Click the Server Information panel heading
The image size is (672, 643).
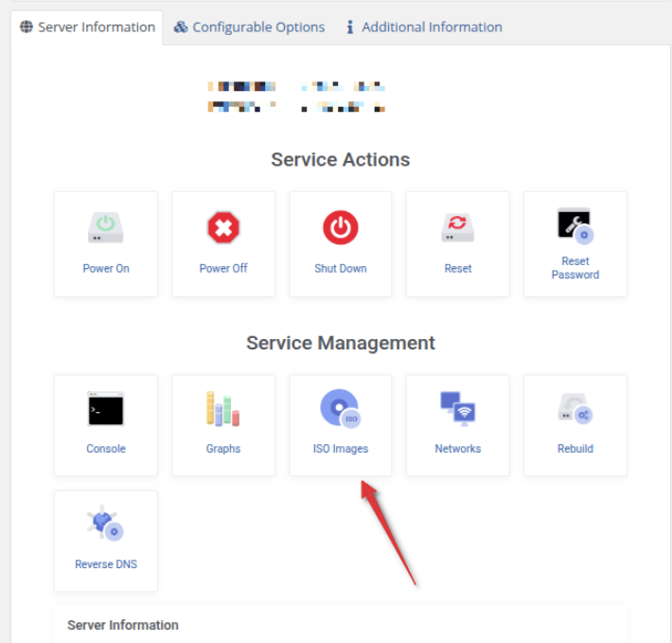coord(123,625)
